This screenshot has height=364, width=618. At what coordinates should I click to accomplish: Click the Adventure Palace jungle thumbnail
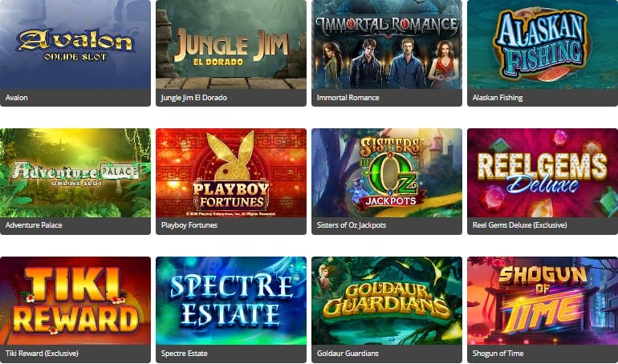coord(75,172)
